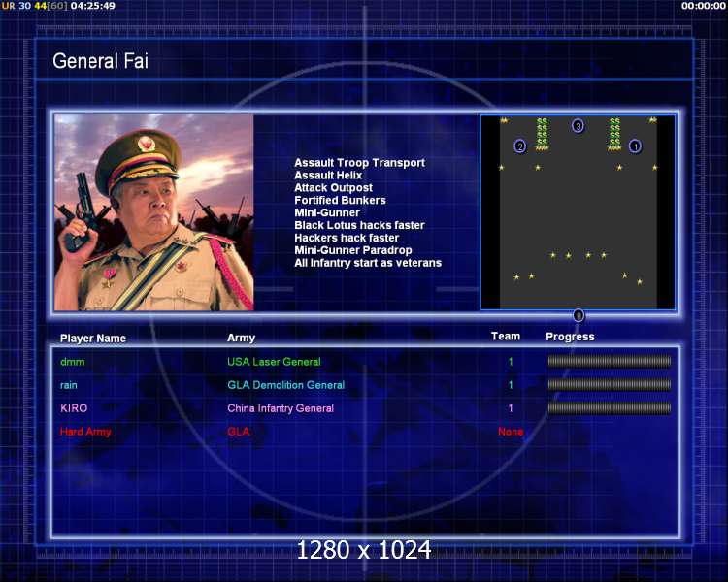The image size is (728, 582).
Task: Click the 00:00:00 timer in top corner
Action: (x=703, y=6)
